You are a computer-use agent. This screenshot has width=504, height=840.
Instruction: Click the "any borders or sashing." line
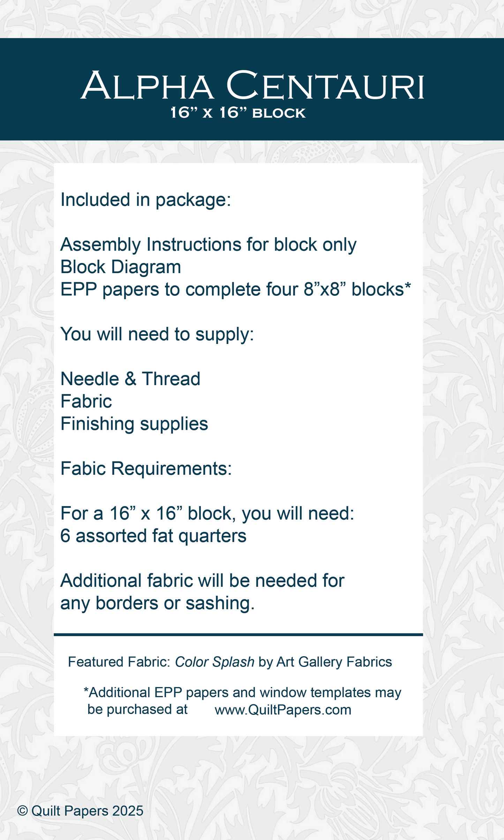coord(157,603)
